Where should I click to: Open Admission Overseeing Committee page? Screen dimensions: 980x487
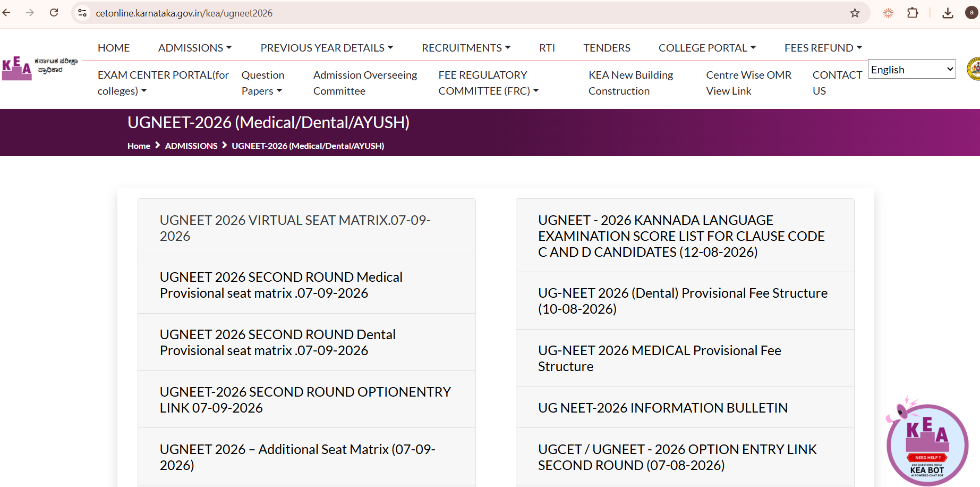pos(365,83)
